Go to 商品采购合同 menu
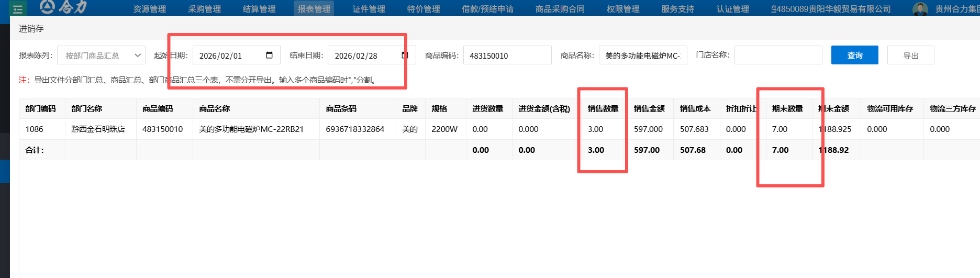 coord(560,9)
